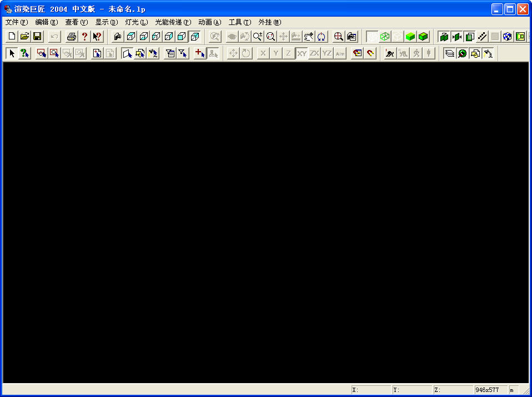This screenshot has width=532, height=397.
Task: Open the 文件 (File) menu
Action: pyautogui.click(x=16, y=22)
